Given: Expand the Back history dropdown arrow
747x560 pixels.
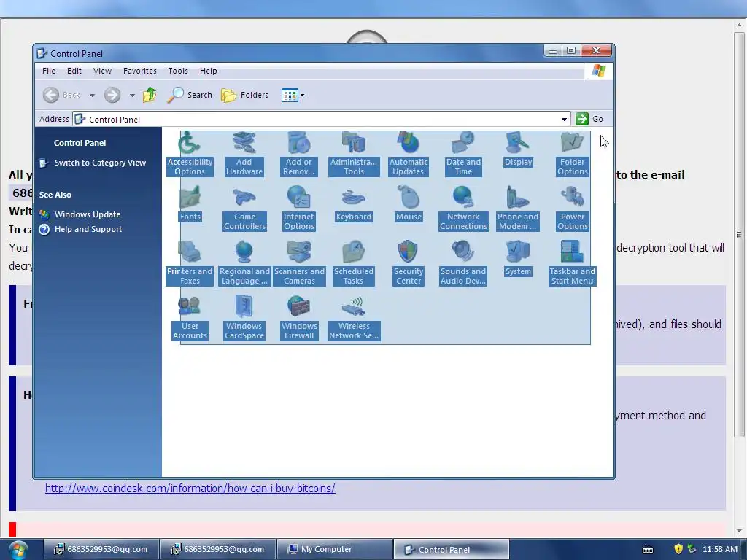Looking at the screenshot, I should (x=92, y=96).
